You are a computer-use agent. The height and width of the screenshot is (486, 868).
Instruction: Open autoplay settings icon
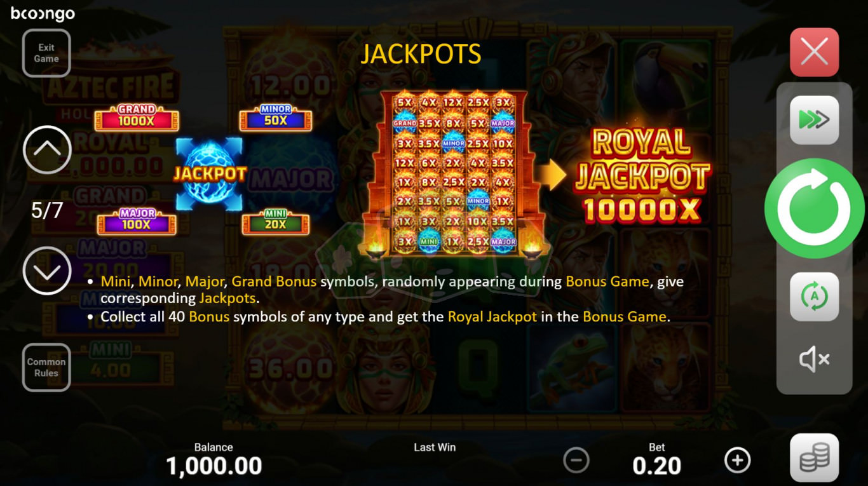pyautogui.click(x=814, y=297)
